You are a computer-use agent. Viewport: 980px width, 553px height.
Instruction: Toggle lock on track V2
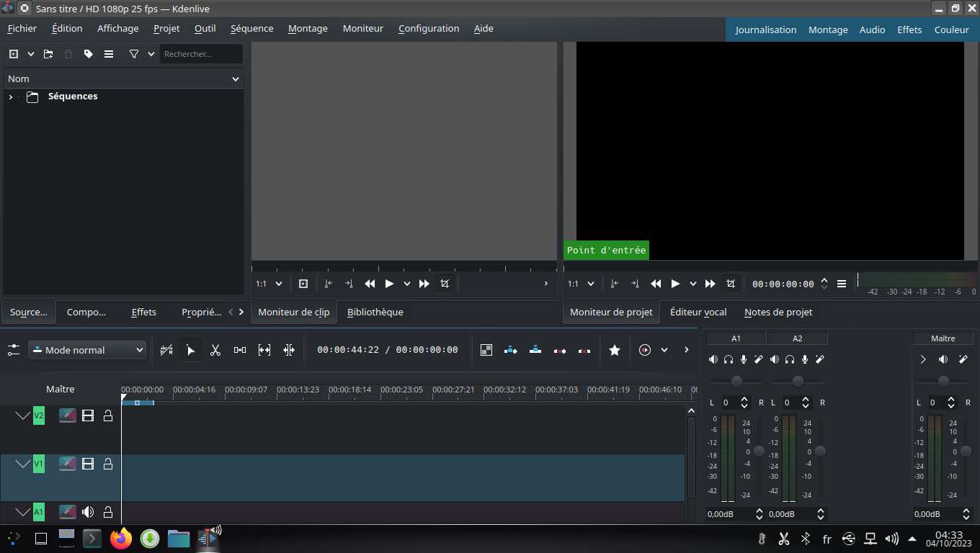(108, 415)
